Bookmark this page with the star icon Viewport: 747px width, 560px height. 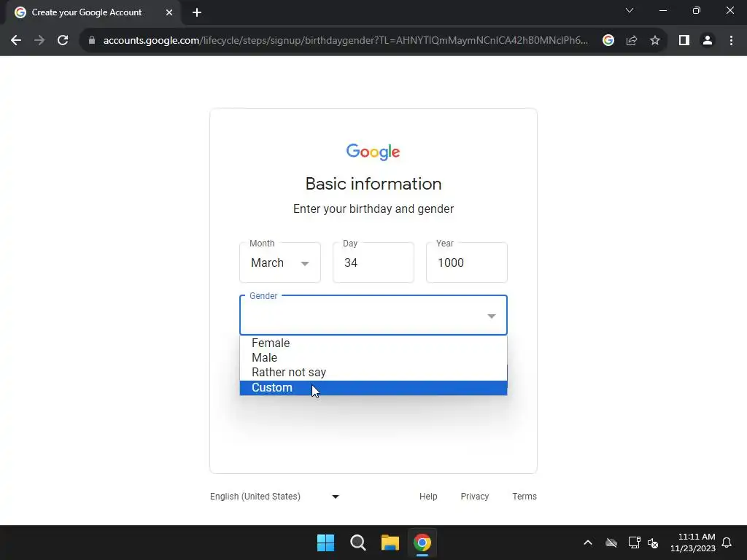pos(655,41)
